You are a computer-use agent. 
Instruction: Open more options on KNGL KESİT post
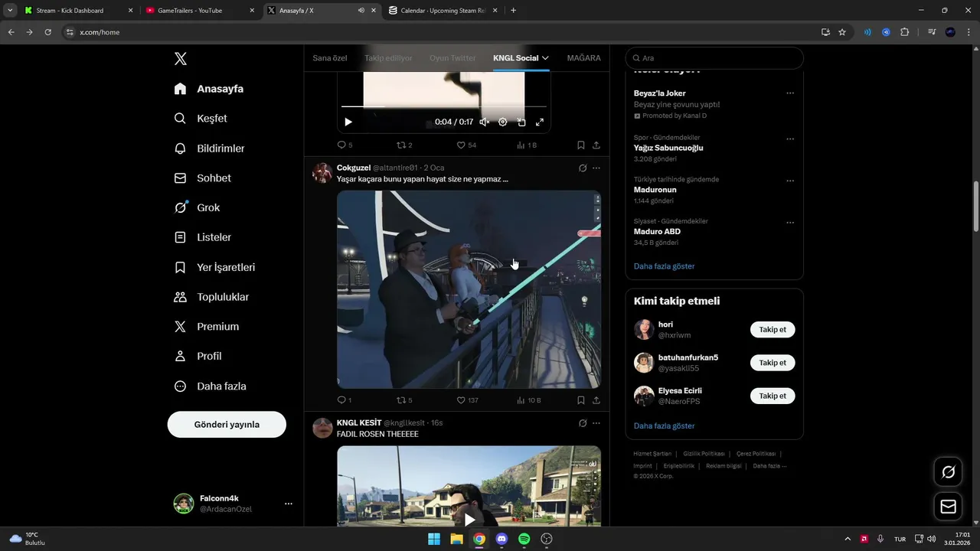(596, 423)
